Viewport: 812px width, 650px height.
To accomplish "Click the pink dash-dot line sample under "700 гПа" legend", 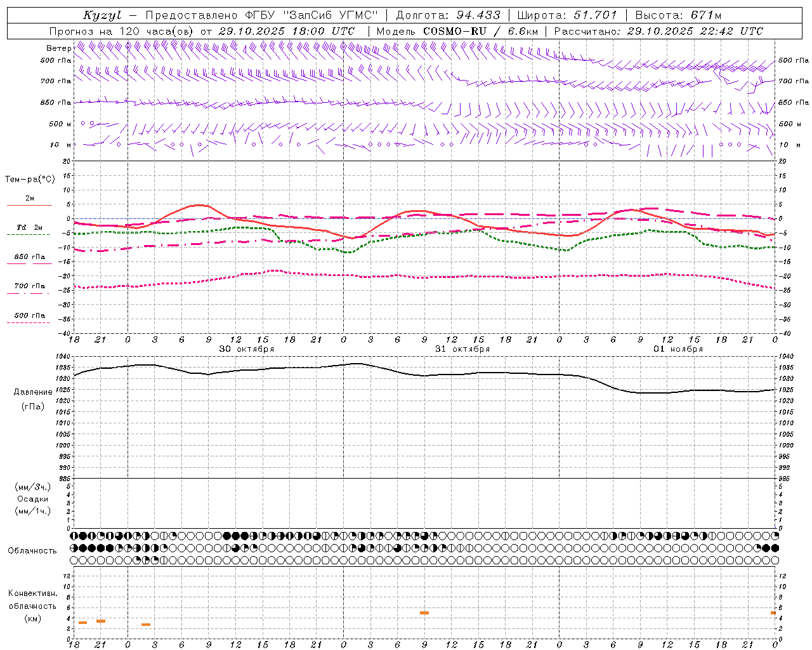I will (28, 293).
